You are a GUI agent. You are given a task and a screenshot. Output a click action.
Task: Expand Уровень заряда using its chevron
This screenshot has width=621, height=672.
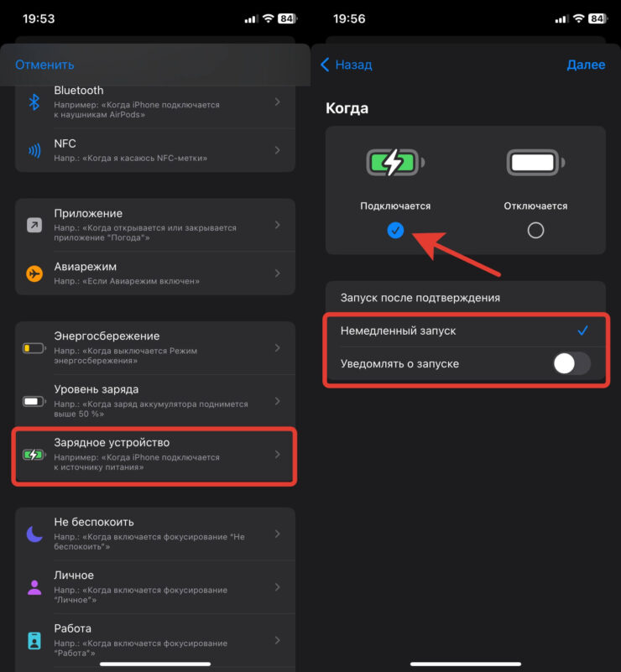coord(278,400)
